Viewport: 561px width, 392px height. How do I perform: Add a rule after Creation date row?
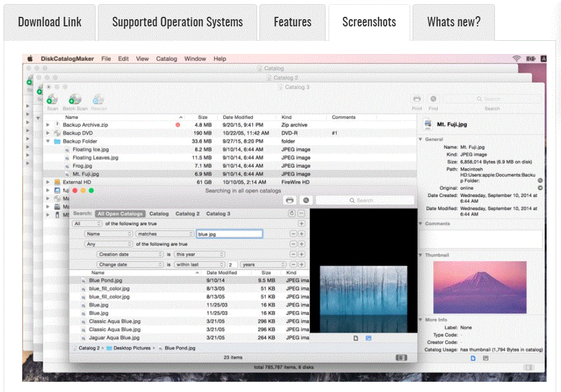click(x=302, y=255)
